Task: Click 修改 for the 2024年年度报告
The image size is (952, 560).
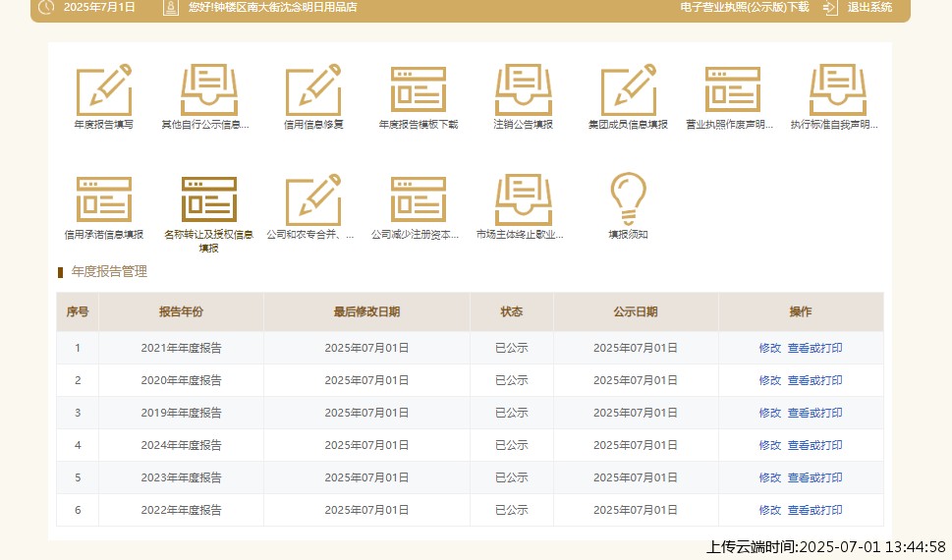Action: (770, 445)
